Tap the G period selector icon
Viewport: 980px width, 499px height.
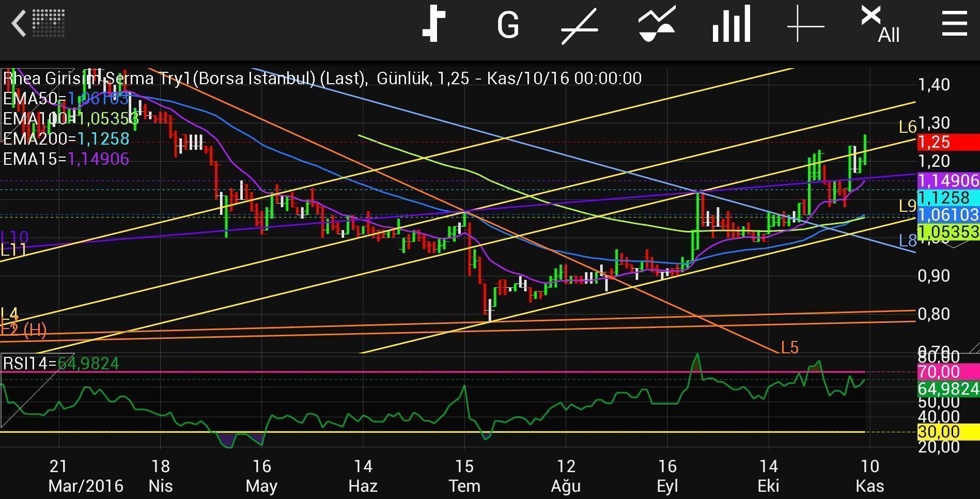pyautogui.click(x=507, y=25)
